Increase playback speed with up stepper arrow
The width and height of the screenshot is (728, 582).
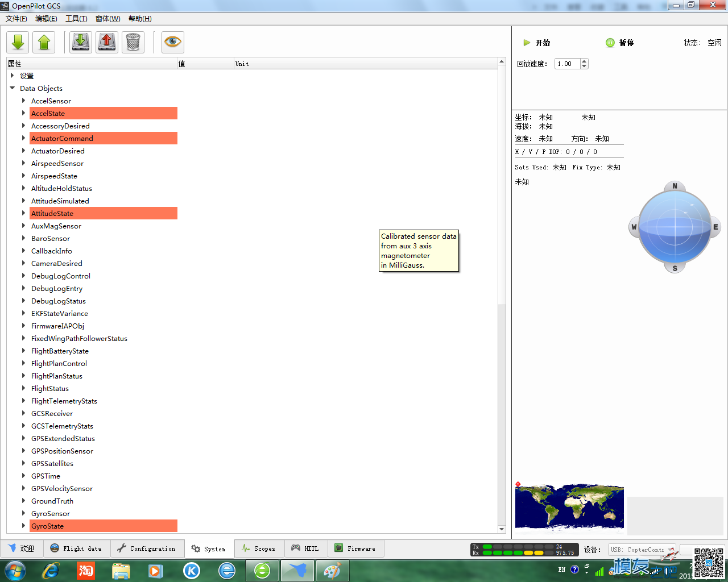click(x=584, y=61)
